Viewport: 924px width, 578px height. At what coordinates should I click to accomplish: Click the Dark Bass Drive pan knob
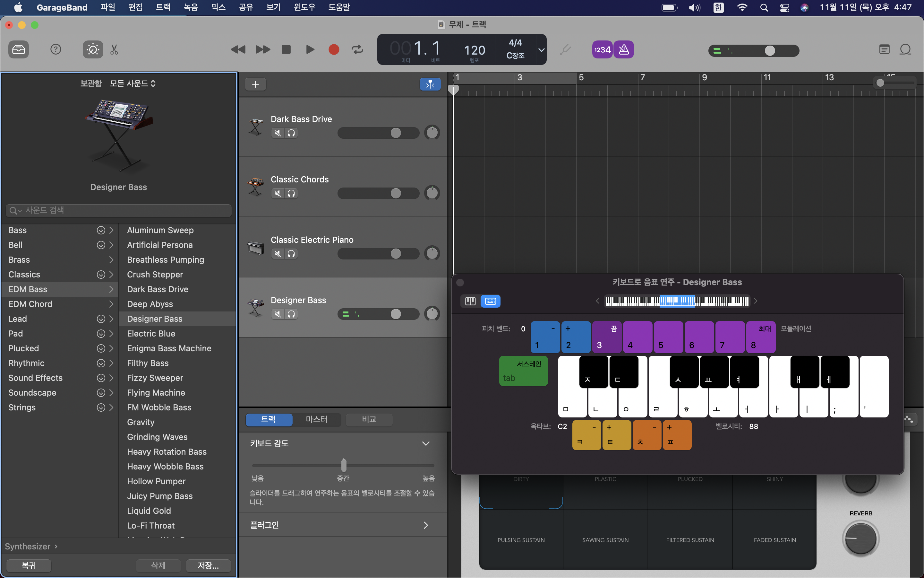432,133
